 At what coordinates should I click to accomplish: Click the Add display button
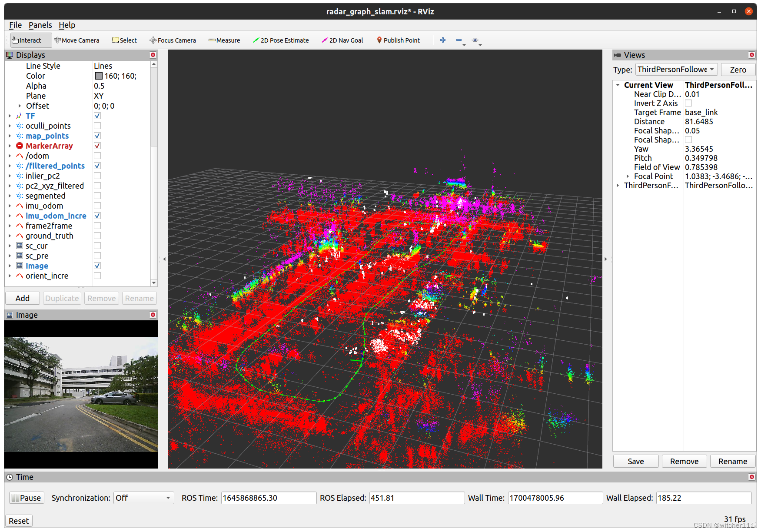tap(23, 298)
